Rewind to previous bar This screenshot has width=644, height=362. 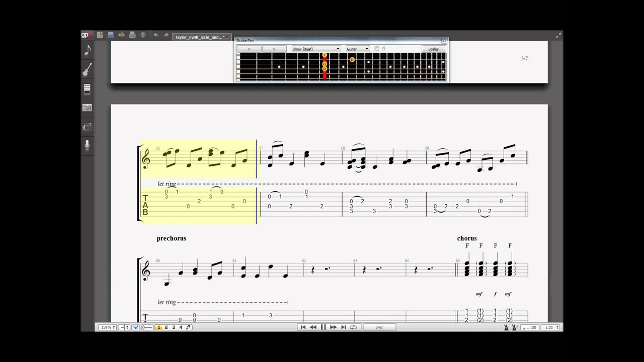[313, 327]
